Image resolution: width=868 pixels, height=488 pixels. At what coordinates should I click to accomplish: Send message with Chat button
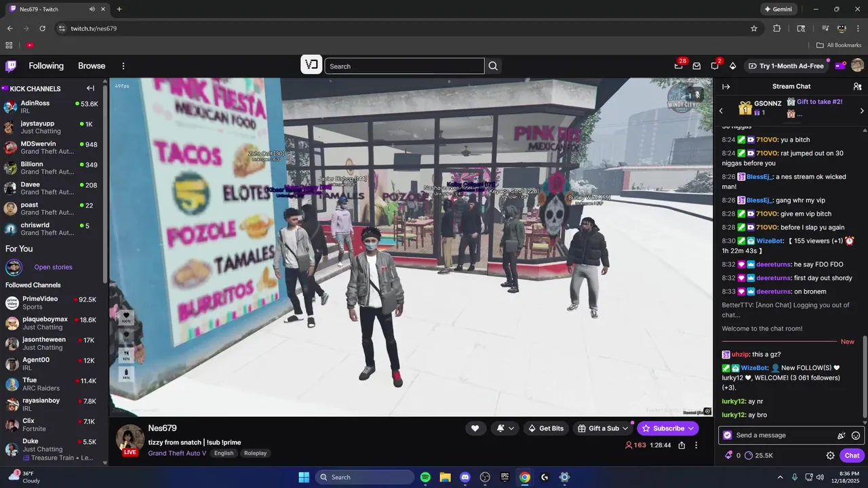tap(852, 455)
